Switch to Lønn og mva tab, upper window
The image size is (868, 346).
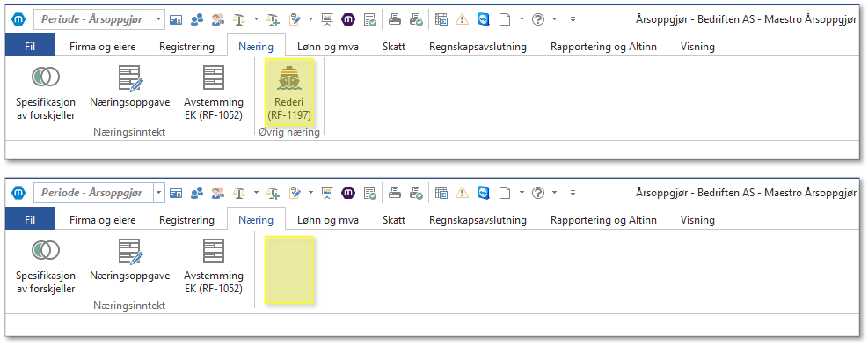[328, 47]
